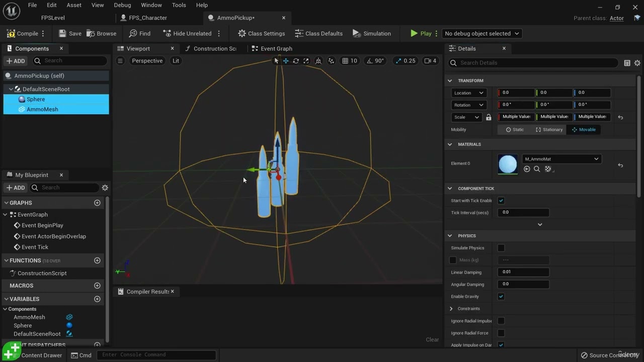Toggle scale lock ratio
644x362 pixels.
[488, 117]
